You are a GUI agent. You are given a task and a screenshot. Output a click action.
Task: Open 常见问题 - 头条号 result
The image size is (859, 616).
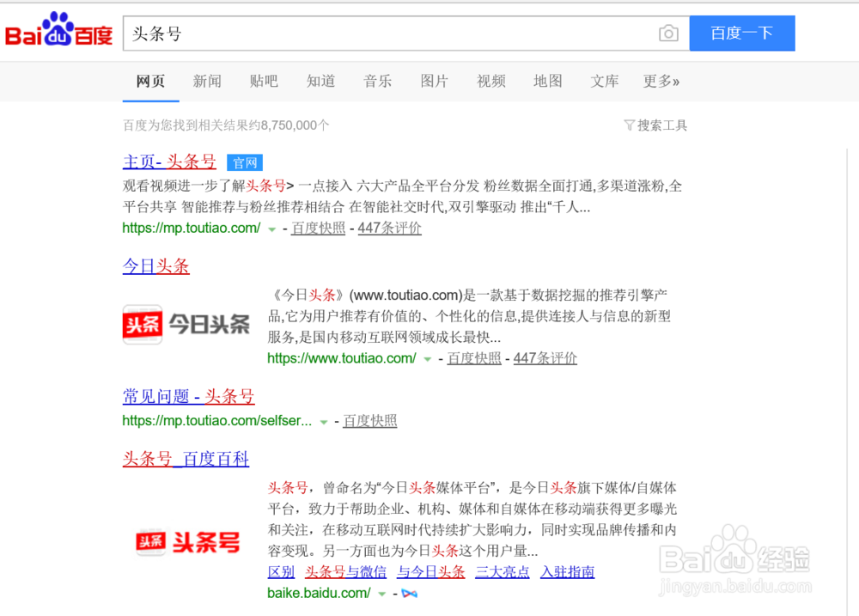click(x=188, y=396)
